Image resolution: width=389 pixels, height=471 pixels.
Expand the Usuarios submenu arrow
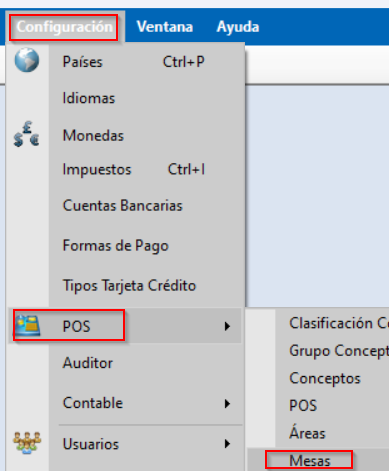pos(227,444)
